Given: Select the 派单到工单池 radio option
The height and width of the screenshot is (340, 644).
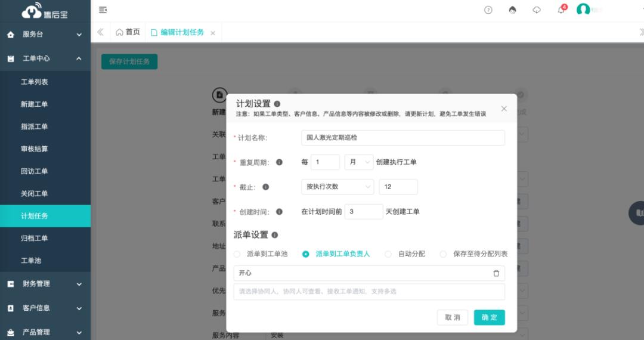Looking at the screenshot, I should [237, 254].
